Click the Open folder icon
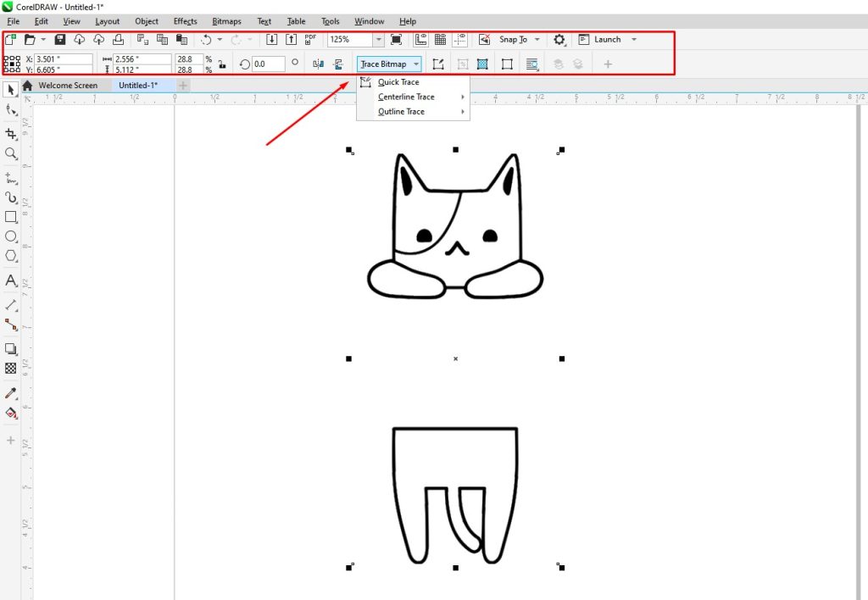 tap(30, 39)
